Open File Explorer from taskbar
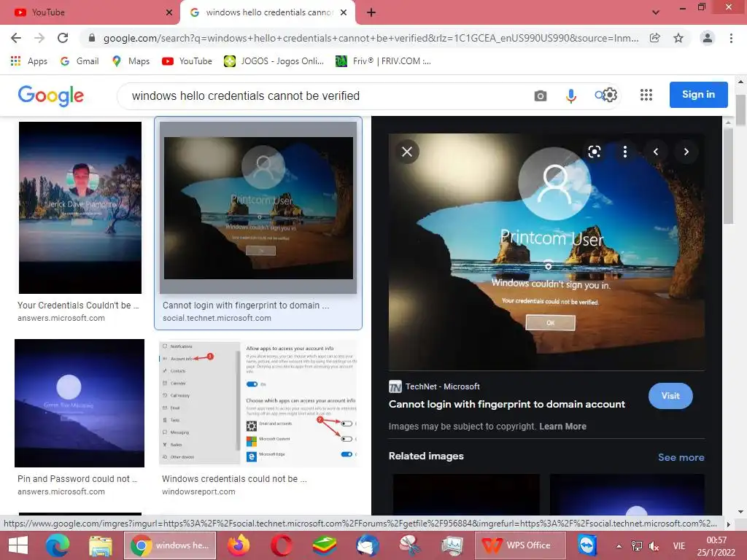This screenshot has height=560, width=747. point(101,545)
